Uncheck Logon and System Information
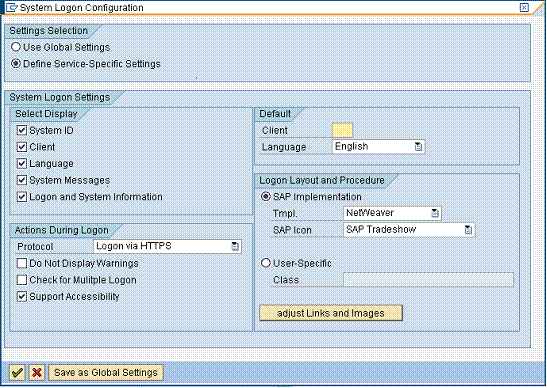The image size is (547, 388). (x=22, y=197)
